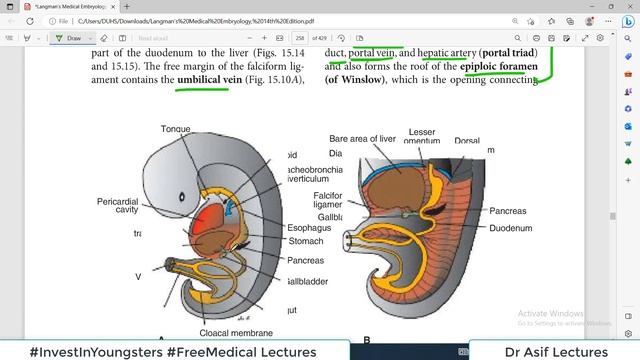Open the PDF page view options

360,38
